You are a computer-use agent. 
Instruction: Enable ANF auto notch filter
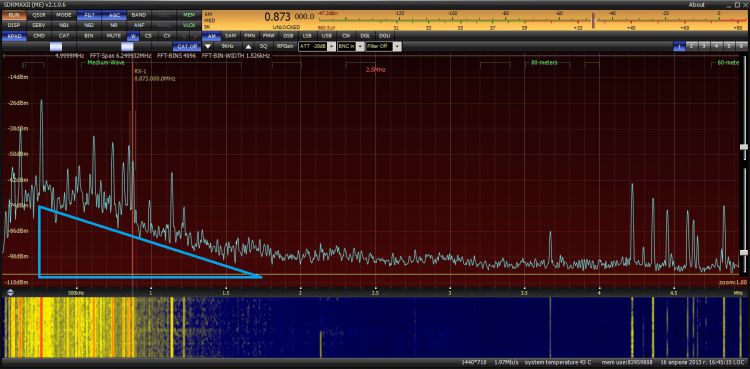point(139,25)
